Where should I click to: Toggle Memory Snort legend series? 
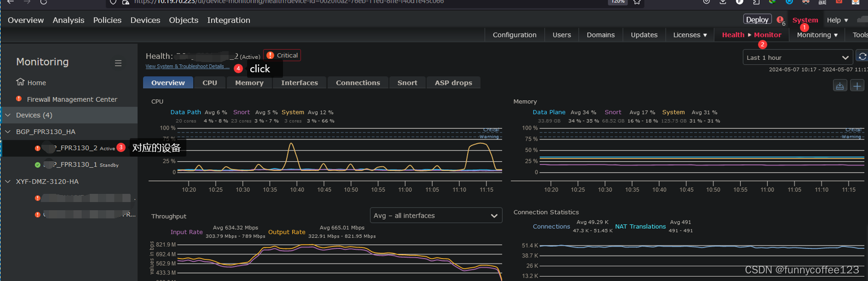pyautogui.click(x=613, y=112)
